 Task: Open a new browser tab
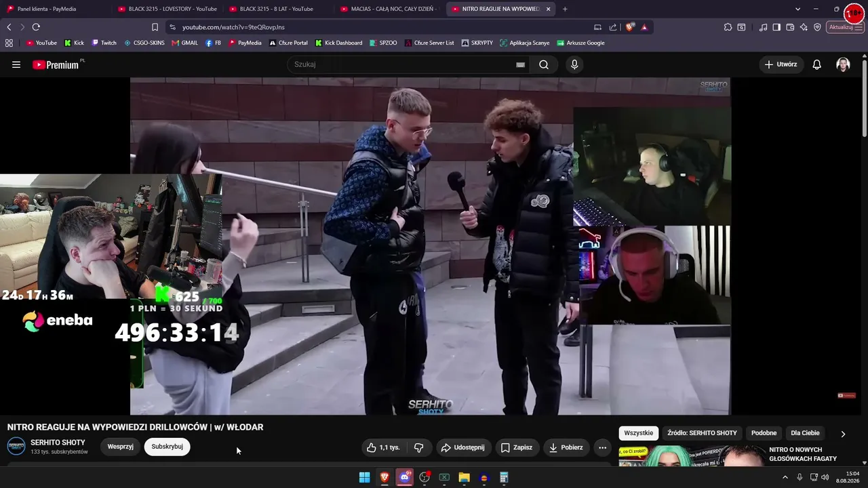click(565, 9)
